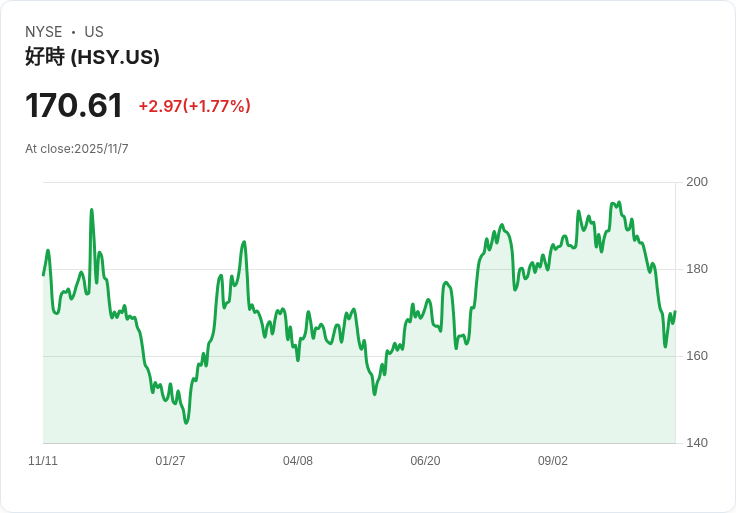Select the 01/27 date on the x-axis
This screenshot has width=736, height=513.
170,461
